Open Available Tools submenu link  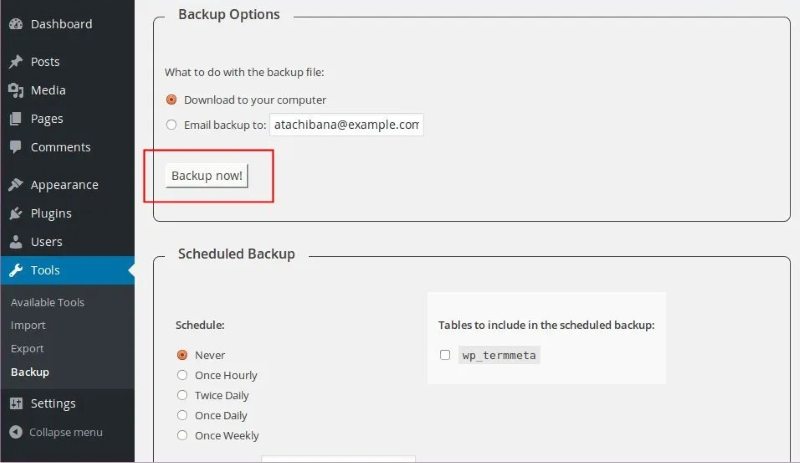click(47, 302)
